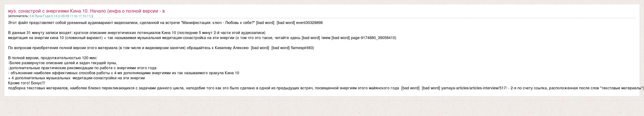
Task: Click the '[bad word]' placeholder before 'event30329898'
Action: tap(285, 23)
